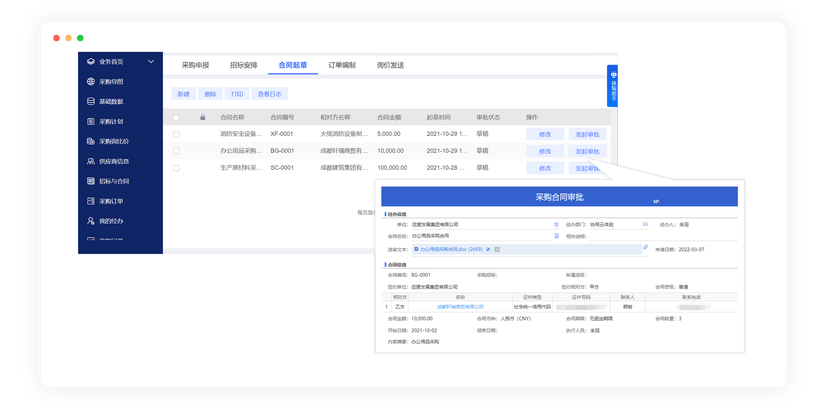The width and height of the screenshot is (828, 413).
Task: Click 发起审批 for contract XF-0001
Action: pos(587,134)
